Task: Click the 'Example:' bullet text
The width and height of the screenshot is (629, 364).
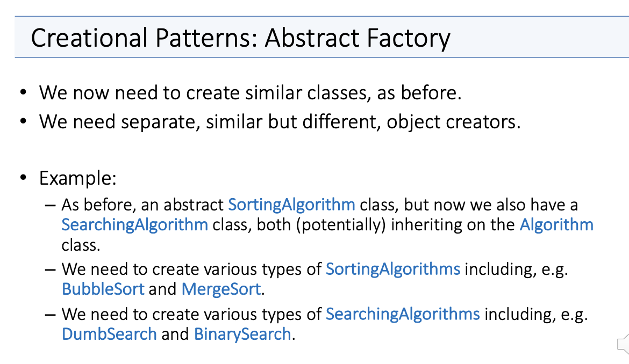Action: click(x=78, y=178)
